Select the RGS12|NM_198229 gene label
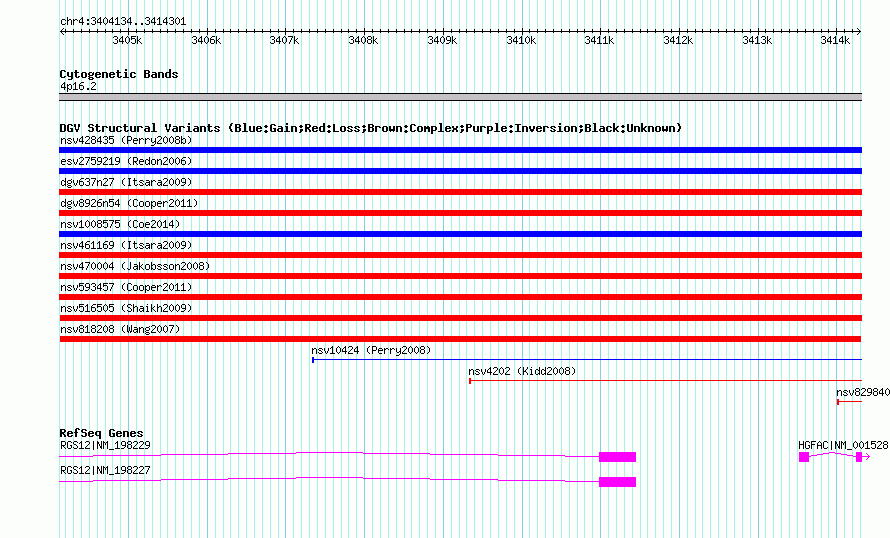 pyautogui.click(x=105, y=445)
